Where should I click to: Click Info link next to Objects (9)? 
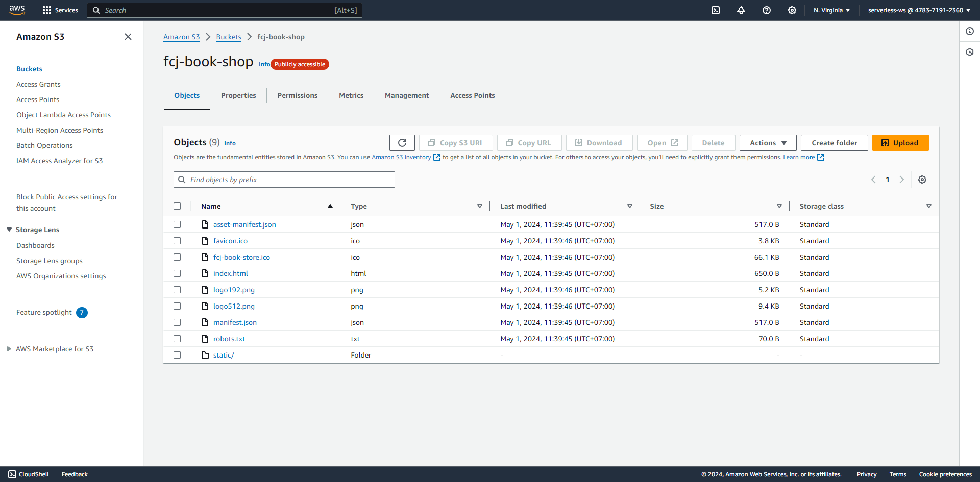coord(230,143)
